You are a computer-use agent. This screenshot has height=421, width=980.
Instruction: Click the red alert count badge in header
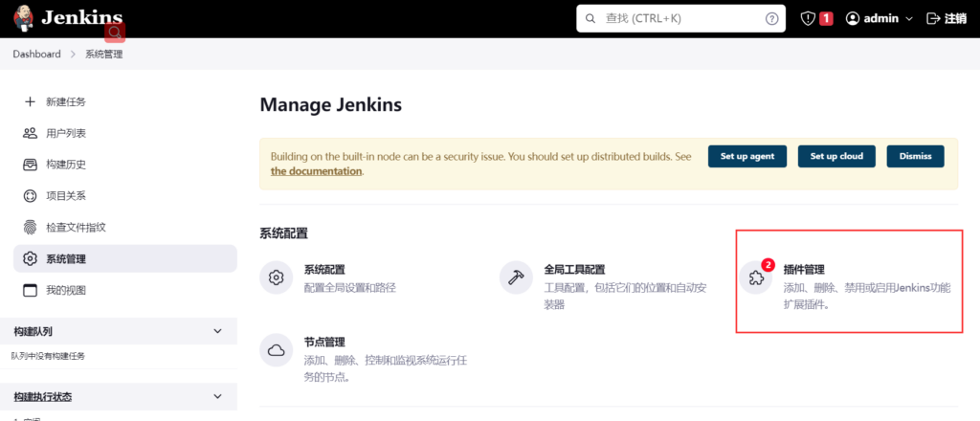[826, 19]
